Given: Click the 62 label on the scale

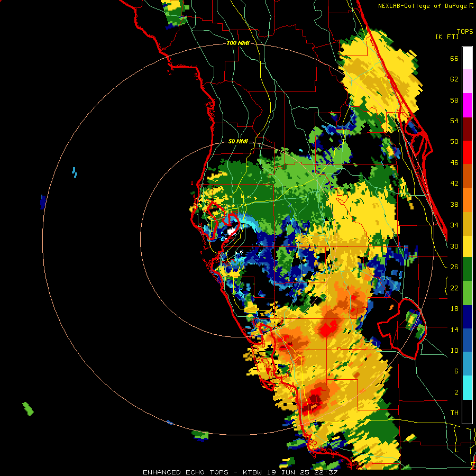Looking at the screenshot, I should 454,79.
